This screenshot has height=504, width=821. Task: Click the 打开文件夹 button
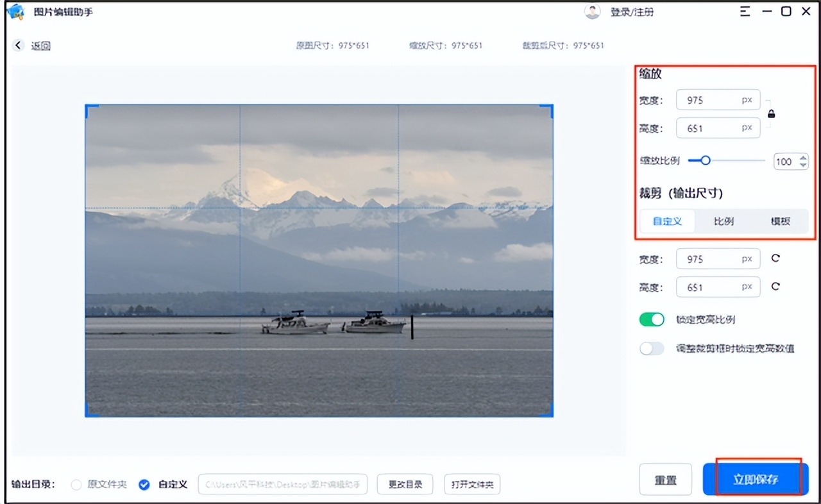472,484
